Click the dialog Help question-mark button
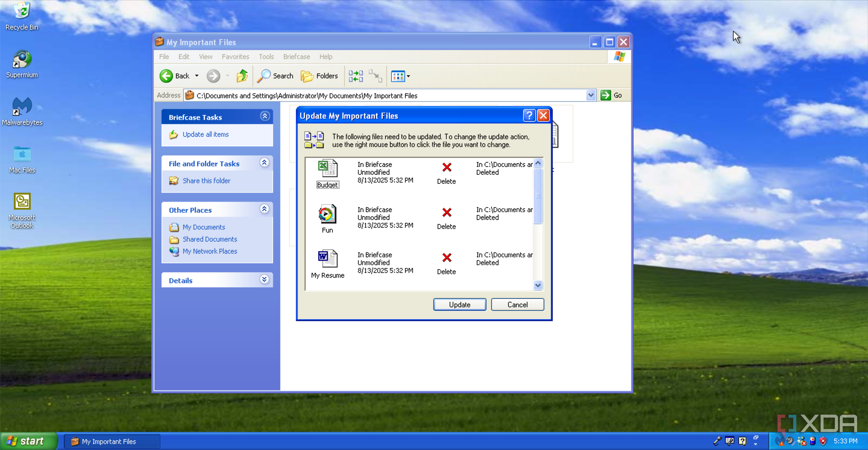This screenshot has height=450, width=868. [x=529, y=116]
